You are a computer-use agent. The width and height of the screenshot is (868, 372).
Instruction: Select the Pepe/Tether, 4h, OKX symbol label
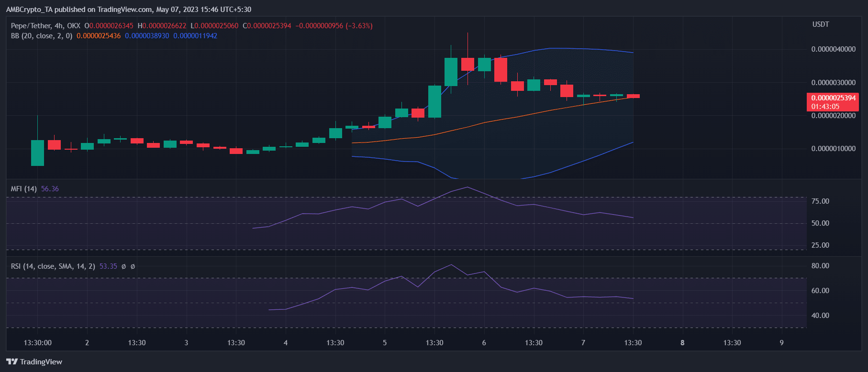(x=45, y=26)
